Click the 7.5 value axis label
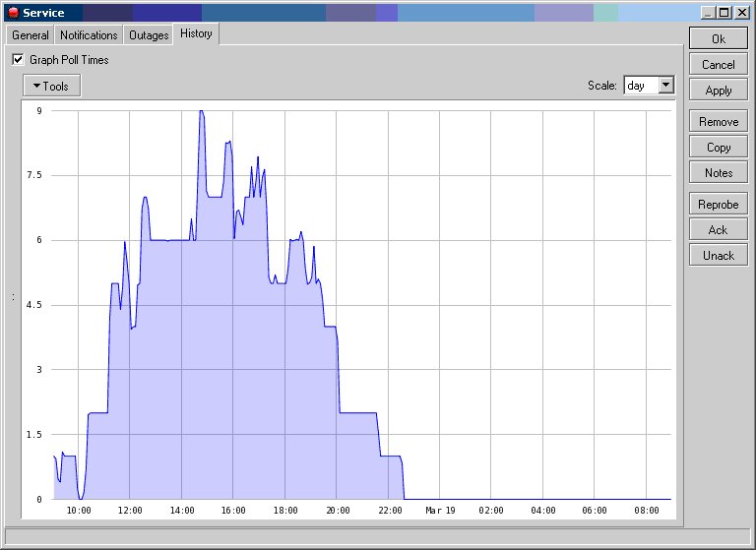This screenshot has width=756, height=550. [x=34, y=175]
